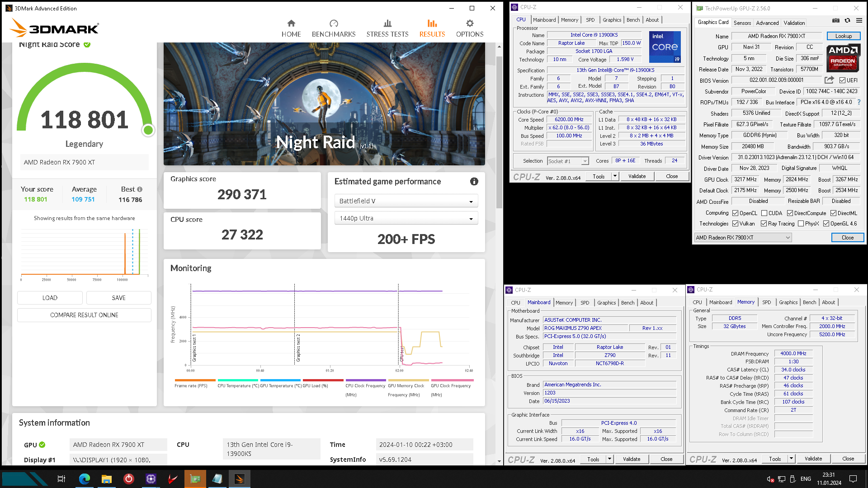This screenshot has width=868, height=488.
Task: Open the Battlefield V game dropdown
Action: 406,201
